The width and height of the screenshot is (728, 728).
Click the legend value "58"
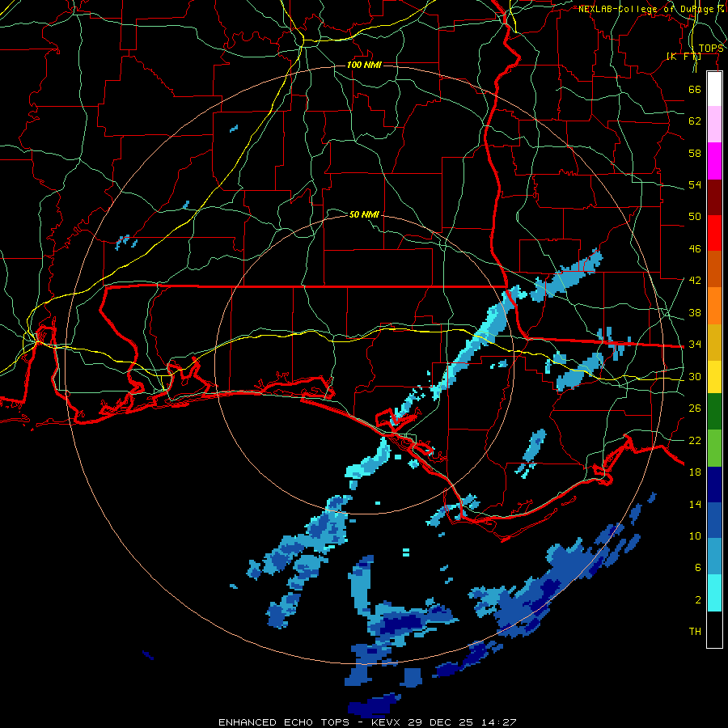click(x=695, y=153)
